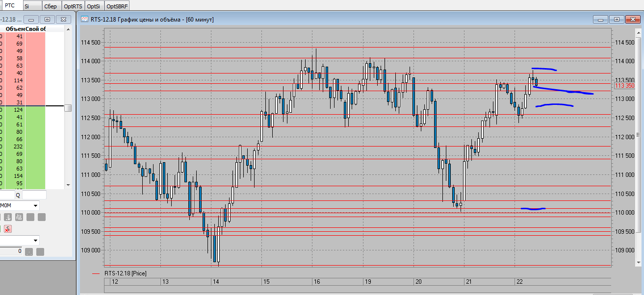Focus the input field right of Q
This screenshot has width=644, height=295.
click(34, 195)
